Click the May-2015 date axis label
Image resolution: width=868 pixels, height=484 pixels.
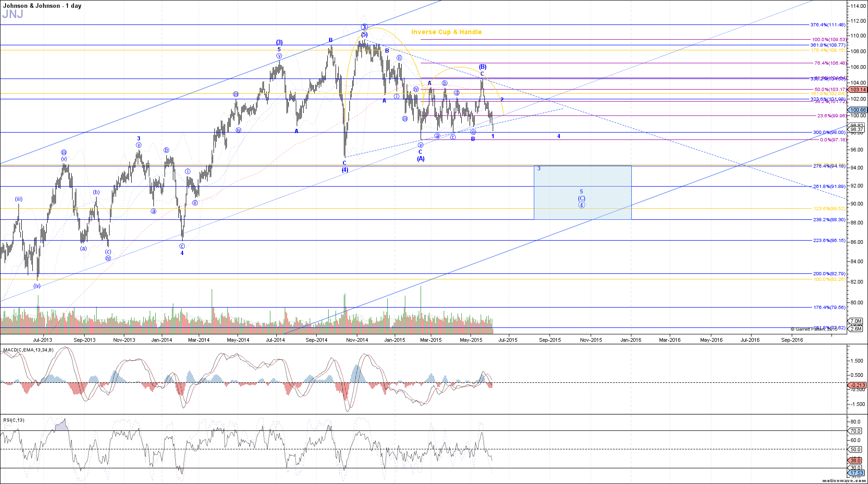coord(471,340)
